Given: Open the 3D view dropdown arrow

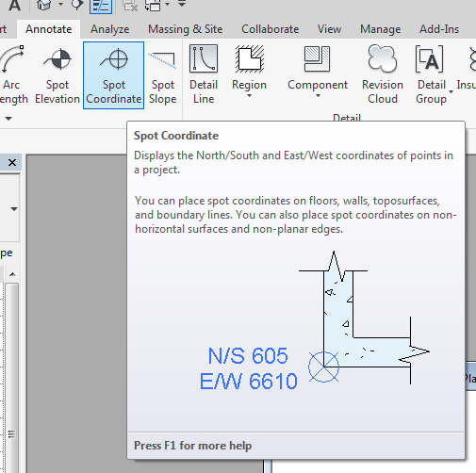Looking at the screenshot, I should [x=61, y=5].
